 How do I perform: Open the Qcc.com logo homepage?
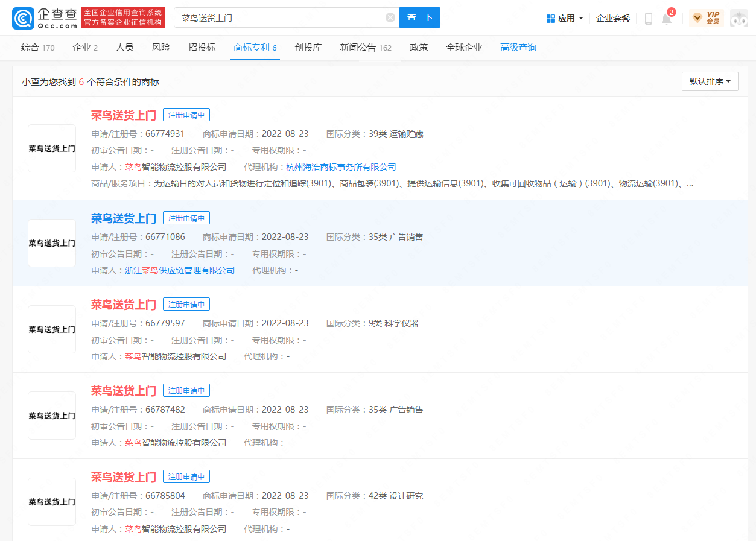(x=45, y=17)
